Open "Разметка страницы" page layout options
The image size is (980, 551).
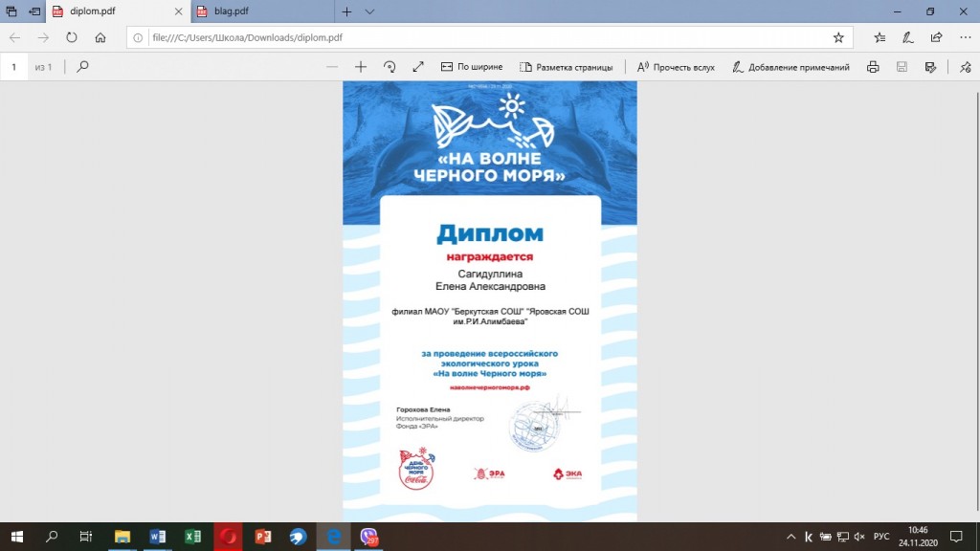coord(565,67)
